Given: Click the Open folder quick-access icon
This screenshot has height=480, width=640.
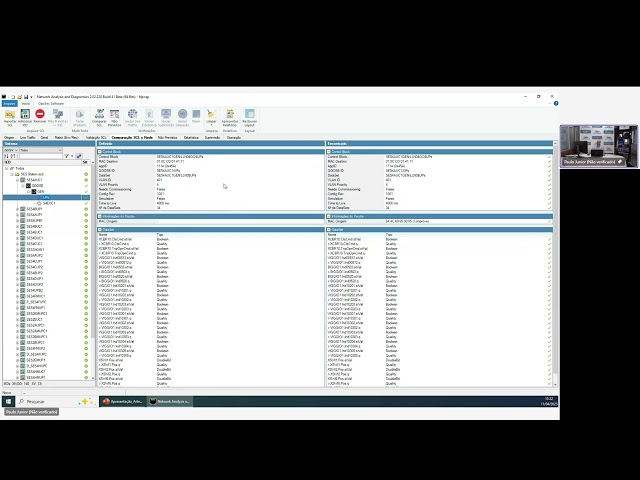Looking at the screenshot, I should (19, 97).
